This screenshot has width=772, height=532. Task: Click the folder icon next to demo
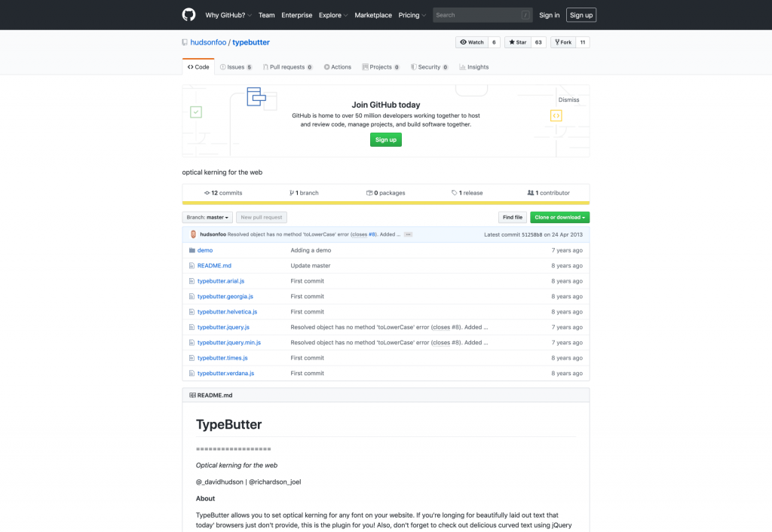click(x=192, y=250)
